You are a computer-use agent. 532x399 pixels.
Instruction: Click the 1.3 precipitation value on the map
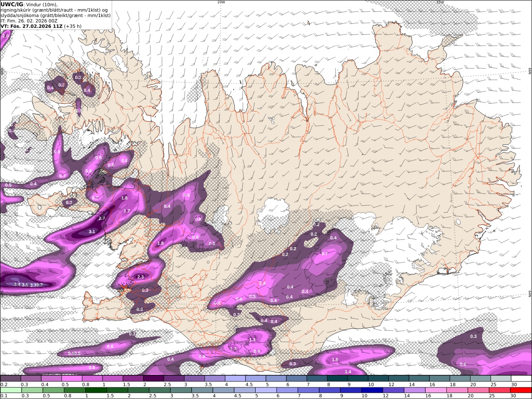pos(252,340)
